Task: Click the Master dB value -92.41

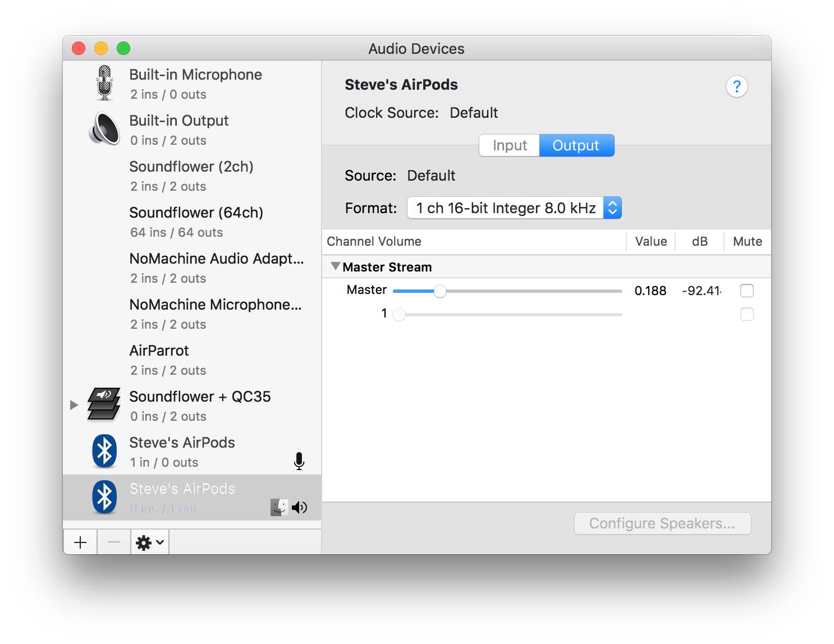Action: pos(702,291)
